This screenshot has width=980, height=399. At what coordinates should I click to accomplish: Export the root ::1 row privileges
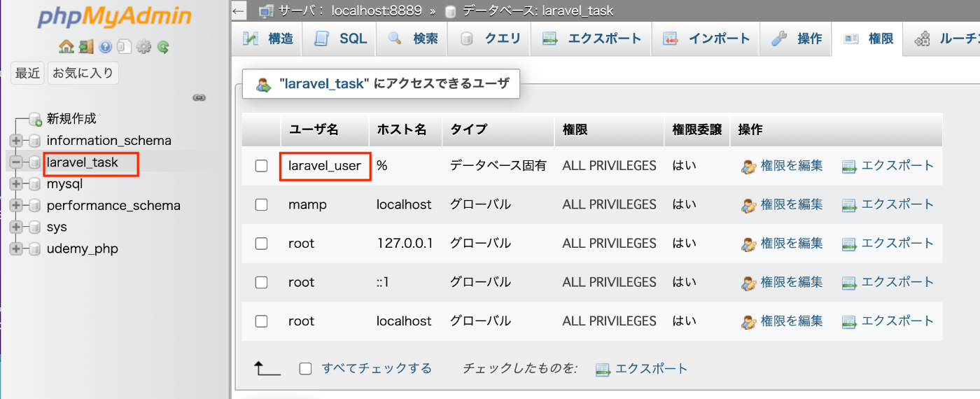pyautogui.click(x=888, y=283)
